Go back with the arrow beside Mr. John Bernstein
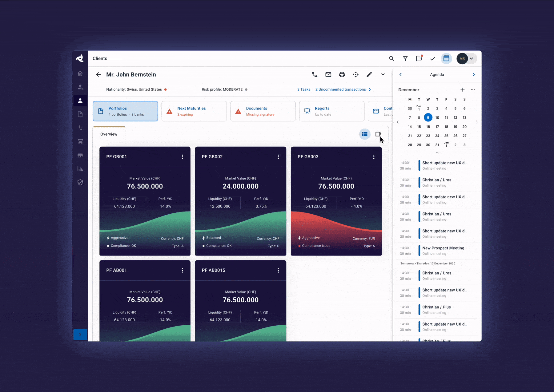Screen dimensions: 554x392 coord(98,74)
